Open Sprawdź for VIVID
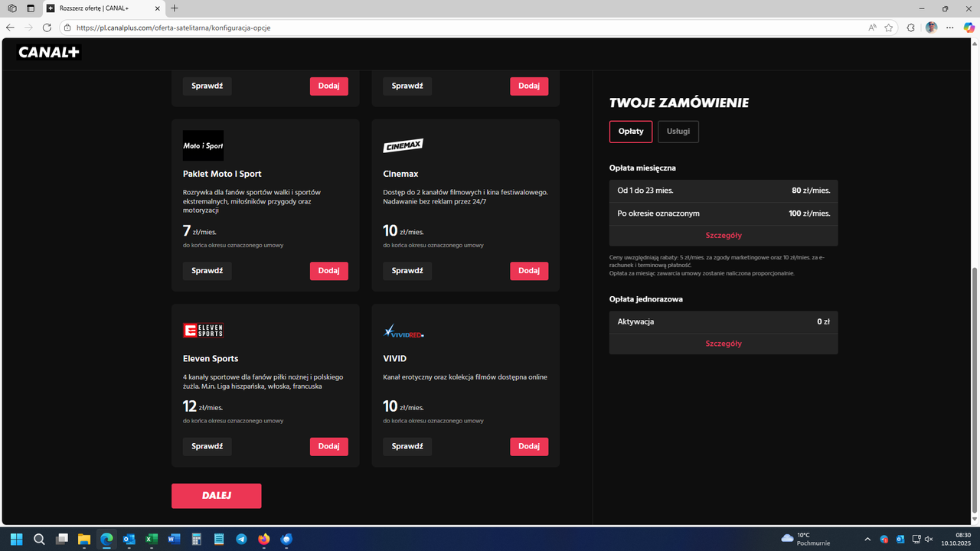Image resolution: width=980 pixels, height=551 pixels. coord(407,446)
